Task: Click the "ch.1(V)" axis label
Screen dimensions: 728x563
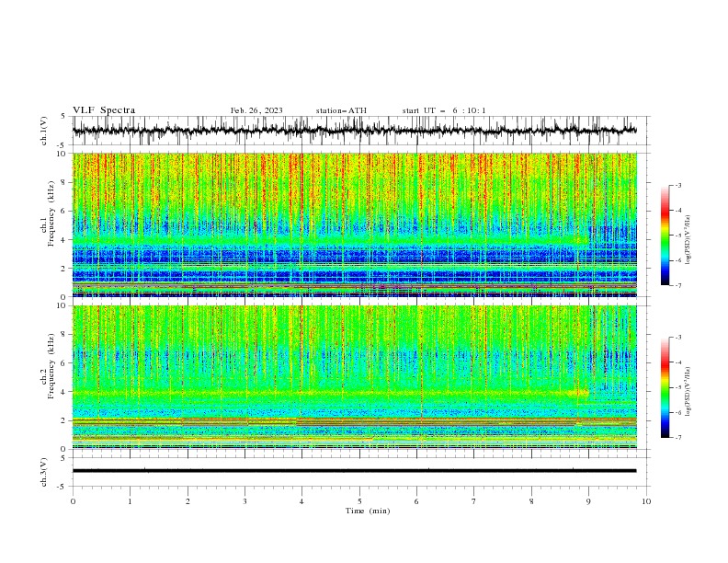Action: (x=44, y=131)
